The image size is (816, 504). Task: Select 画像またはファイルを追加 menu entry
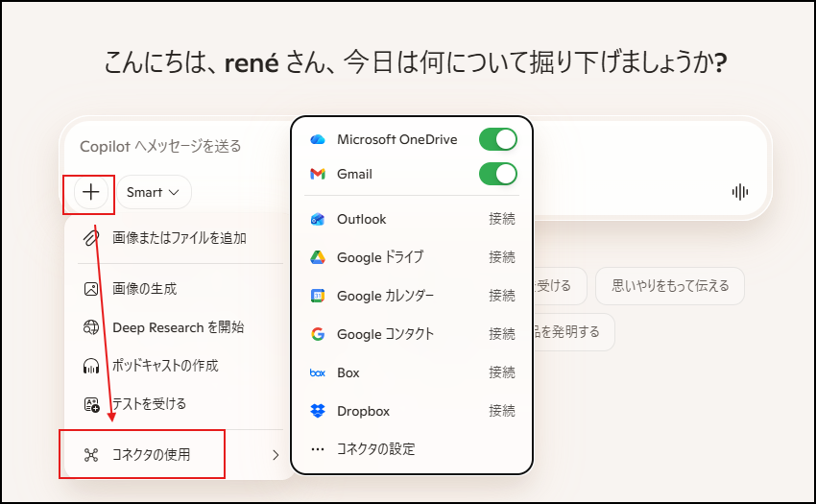[180, 238]
